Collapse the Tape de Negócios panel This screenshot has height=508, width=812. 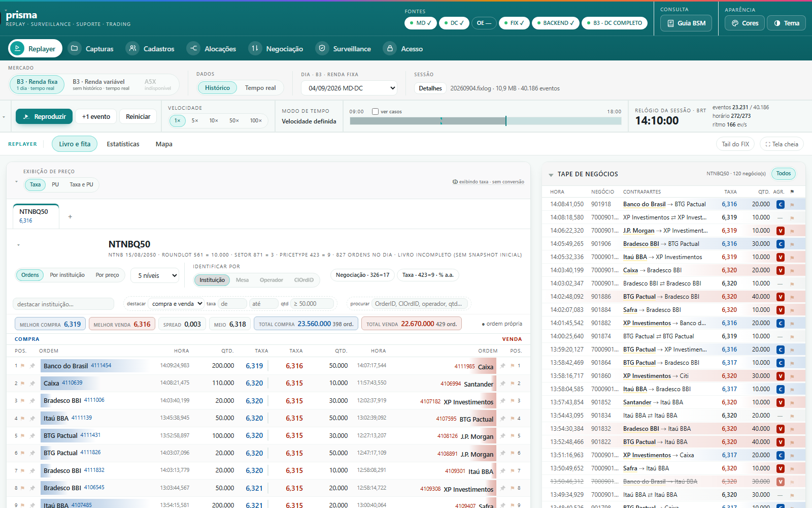(551, 175)
